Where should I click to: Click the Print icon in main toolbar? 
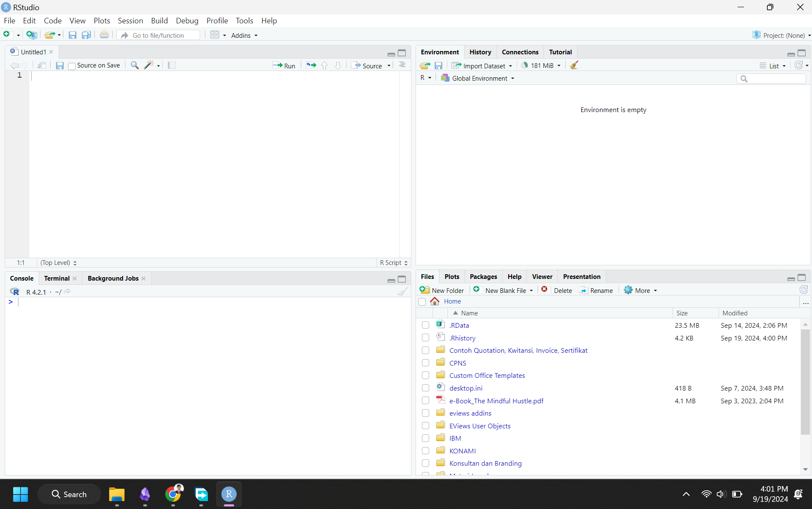point(104,35)
